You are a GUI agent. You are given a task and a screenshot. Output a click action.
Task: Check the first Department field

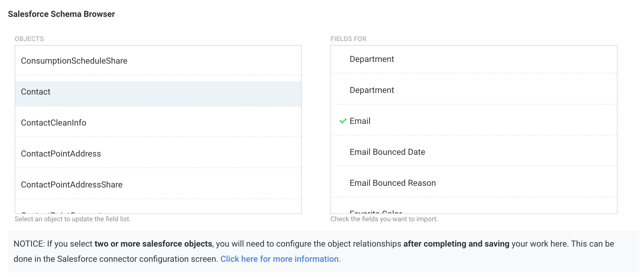pos(372,59)
